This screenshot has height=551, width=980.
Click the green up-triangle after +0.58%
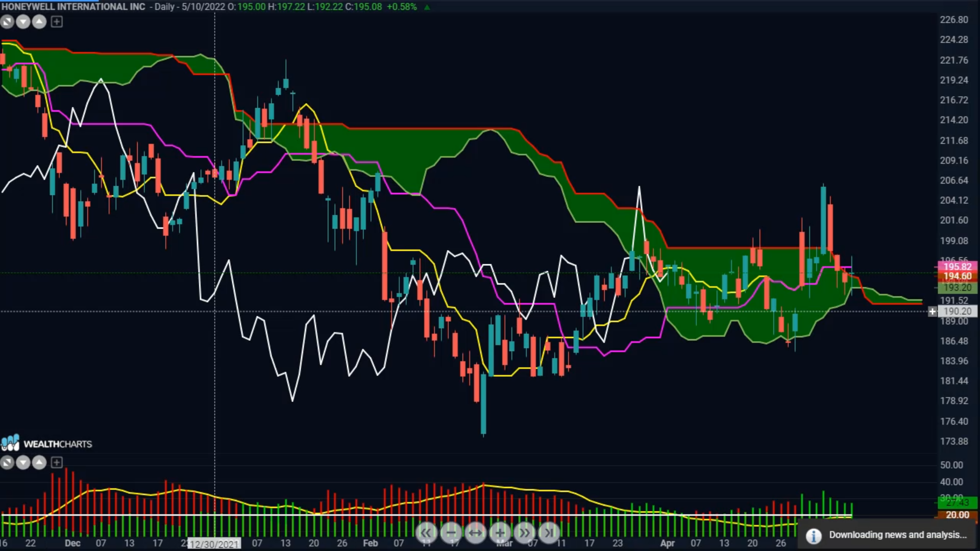pos(427,7)
